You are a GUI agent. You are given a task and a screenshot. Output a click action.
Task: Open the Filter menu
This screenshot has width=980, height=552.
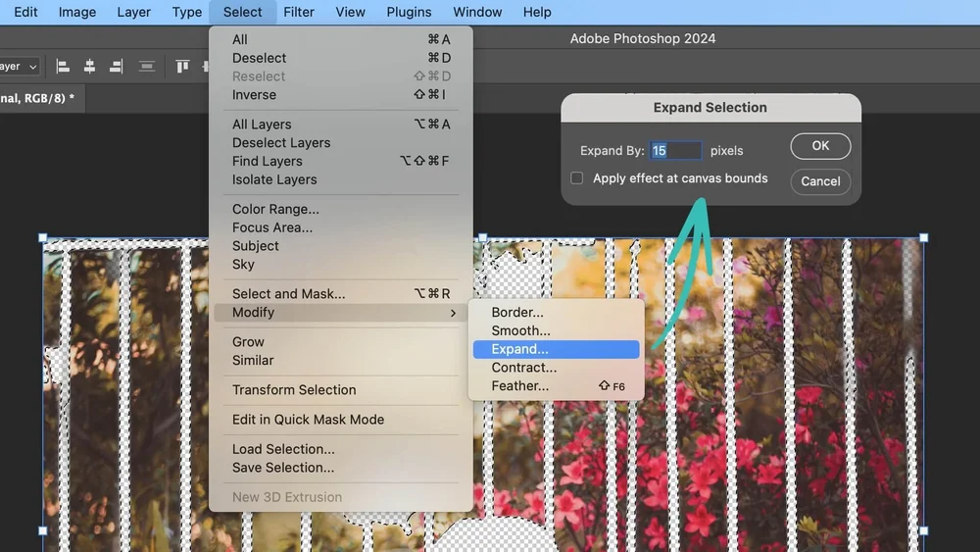tap(299, 12)
